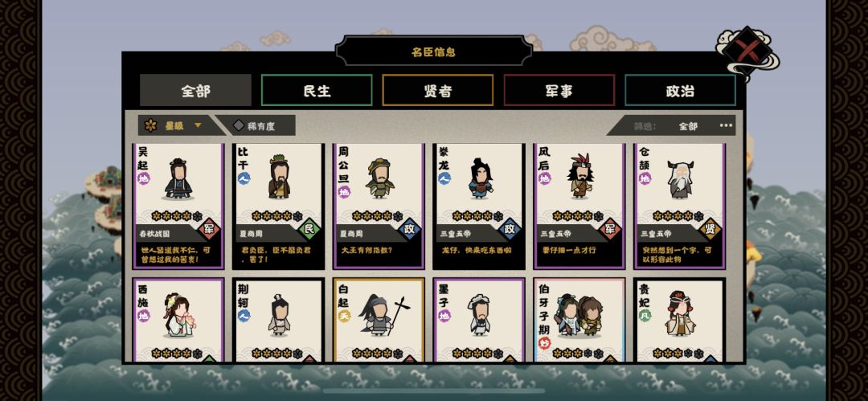Click the gold 贤 badge on 仓颉's card
Viewport: 868px width, 401px height.
point(710,229)
